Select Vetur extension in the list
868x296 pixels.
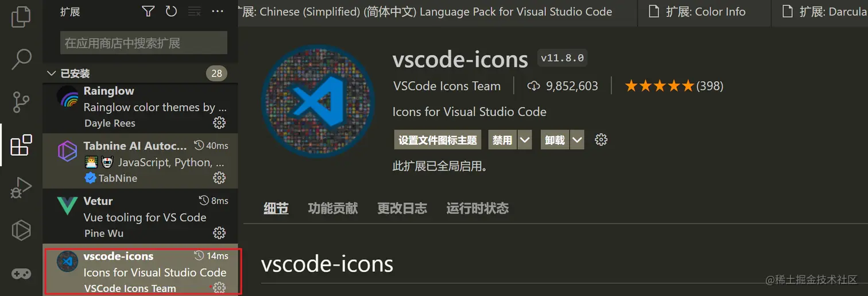click(x=141, y=217)
